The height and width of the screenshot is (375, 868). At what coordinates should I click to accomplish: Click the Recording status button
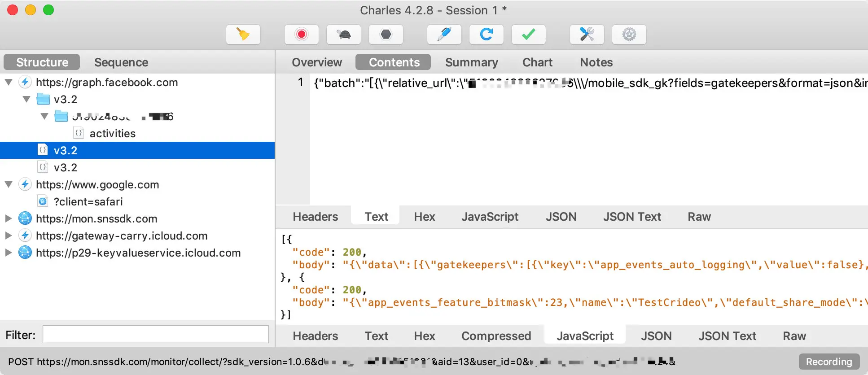click(829, 362)
